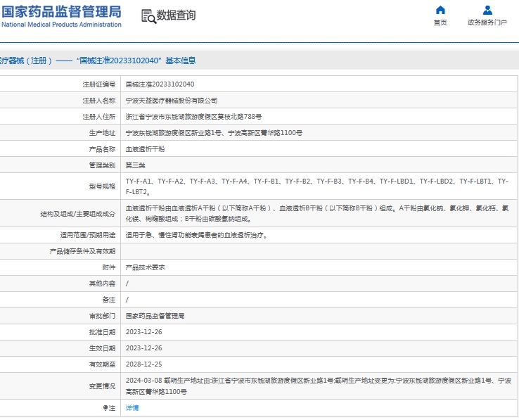This screenshot has height=420, width=519.
Task: Click the 其他内容 row label
Action: pos(102,284)
